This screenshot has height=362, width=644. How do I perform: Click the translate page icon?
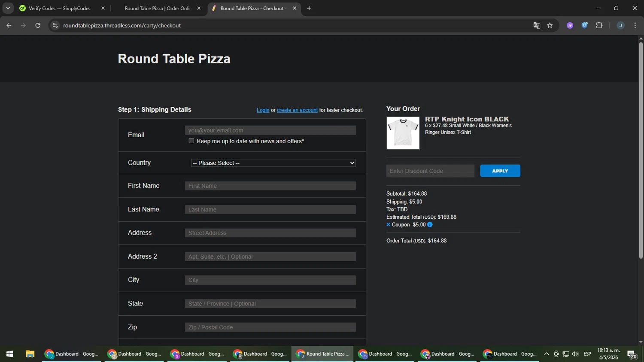tap(537, 25)
